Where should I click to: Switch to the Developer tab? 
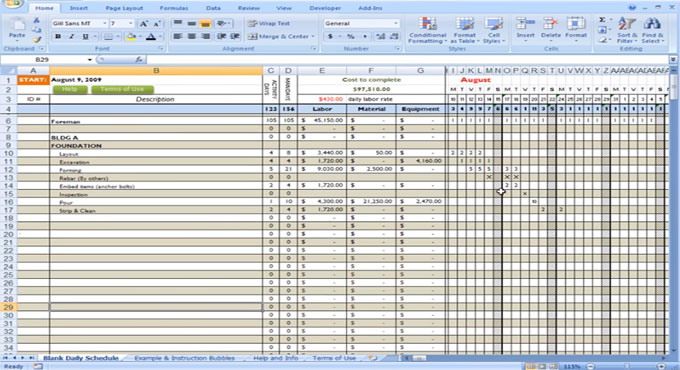(x=325, y=8)
